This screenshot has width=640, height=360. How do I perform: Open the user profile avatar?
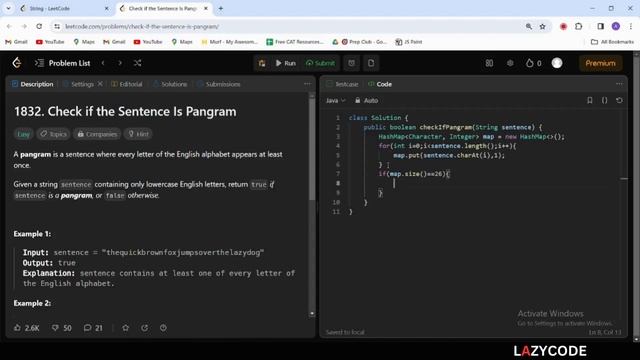557,63
